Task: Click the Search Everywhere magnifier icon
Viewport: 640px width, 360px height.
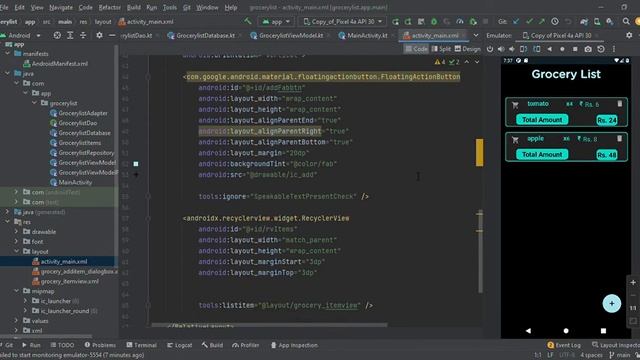Action: tap(626, 22)
